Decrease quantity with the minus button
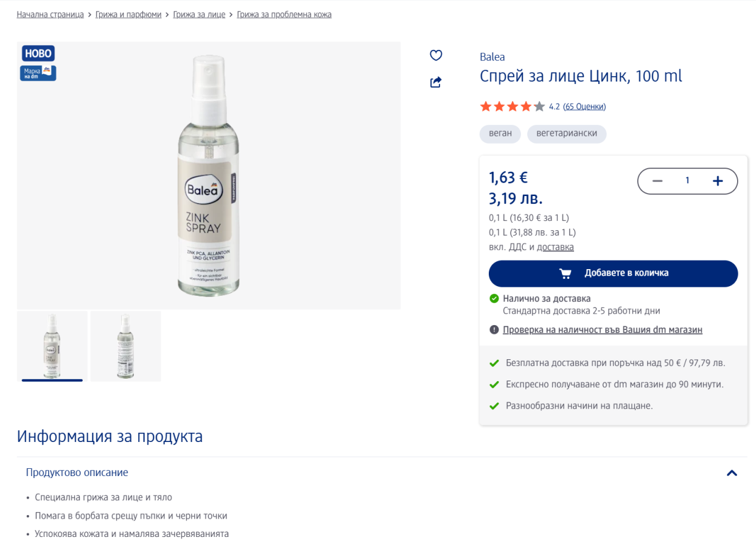This screenshot has height=540, width=756. click(657, 181)
